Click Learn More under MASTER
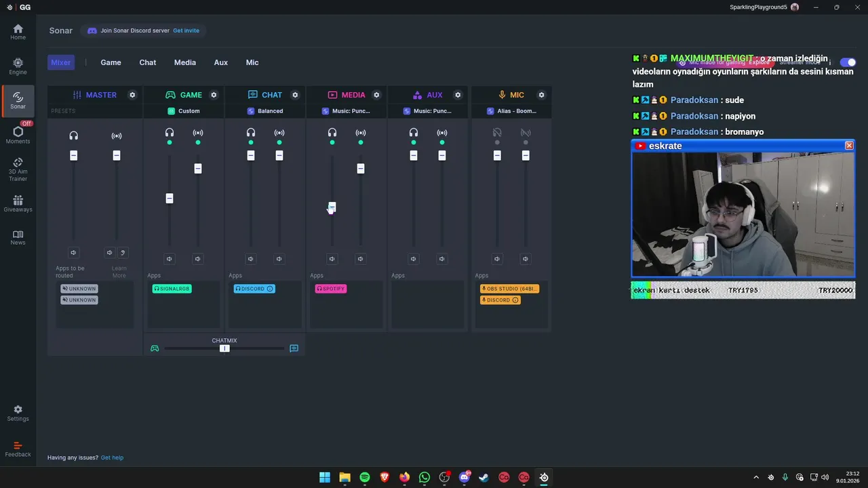Viewport: 868px width, 488px height. (119, 272)
